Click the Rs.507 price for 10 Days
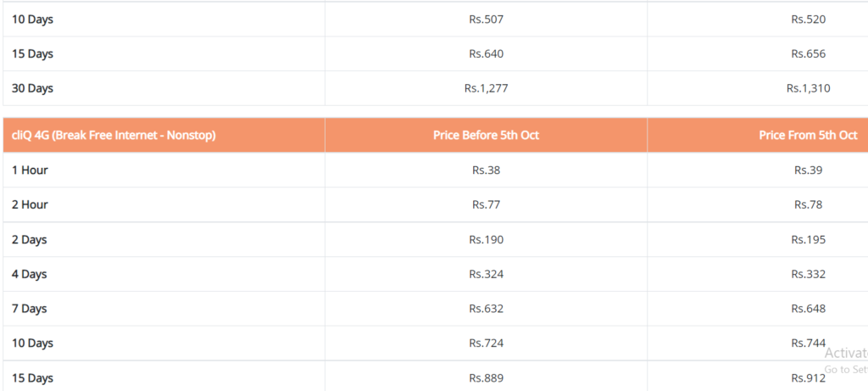The height and width of the screenshot is (391, 868). [486, 20]
